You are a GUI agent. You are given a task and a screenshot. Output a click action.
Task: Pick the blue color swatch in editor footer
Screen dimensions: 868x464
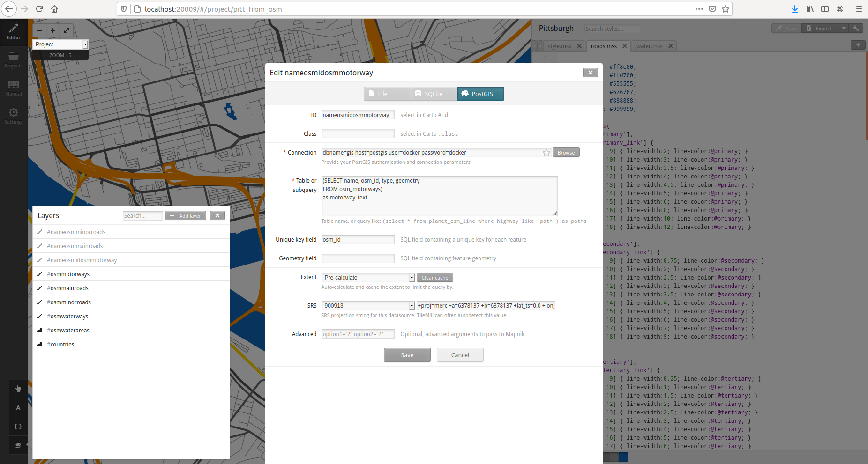coord(623,457)
